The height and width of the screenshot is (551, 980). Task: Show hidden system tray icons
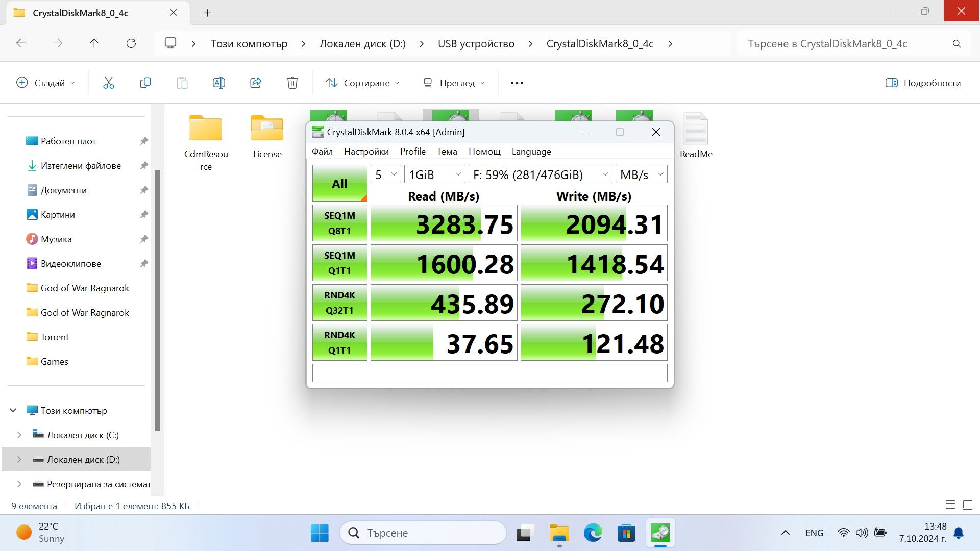pyautogui.click(x=786, y=533)
